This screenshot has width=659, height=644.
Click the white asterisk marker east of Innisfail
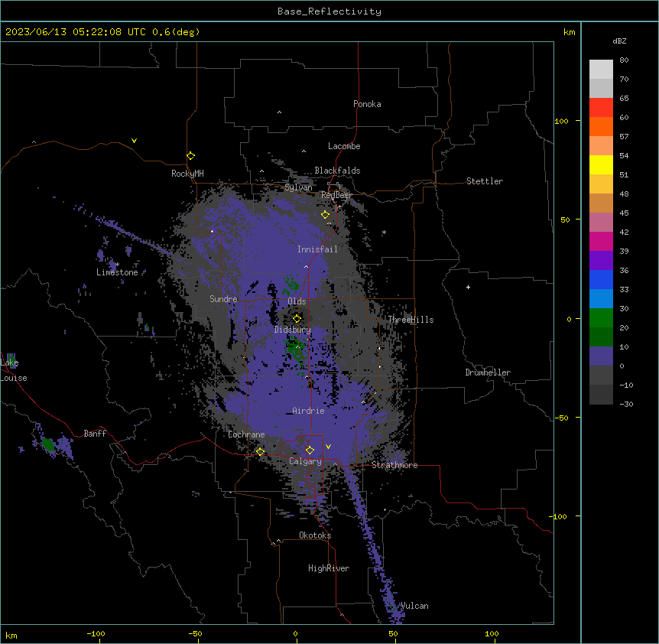[384, 233]
